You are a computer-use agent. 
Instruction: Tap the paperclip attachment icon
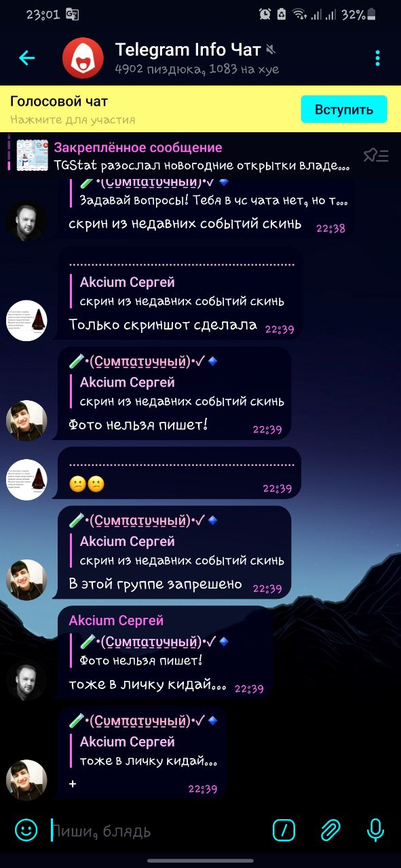pos(330,829)
